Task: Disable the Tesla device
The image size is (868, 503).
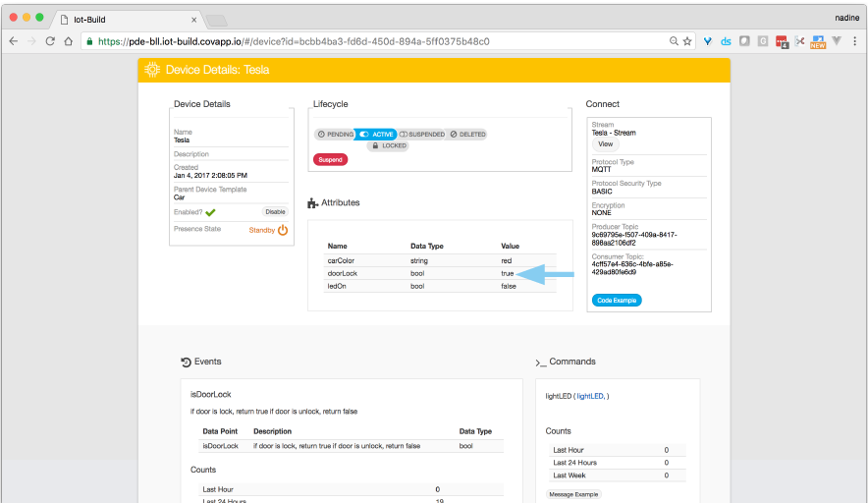Action: (275, 211)
